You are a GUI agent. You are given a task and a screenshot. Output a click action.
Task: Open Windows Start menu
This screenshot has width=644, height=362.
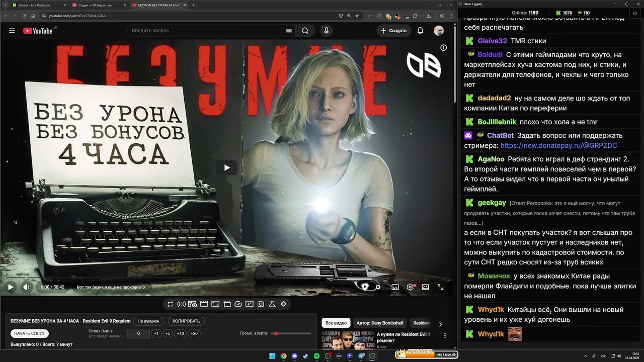(x=272, y=356)
